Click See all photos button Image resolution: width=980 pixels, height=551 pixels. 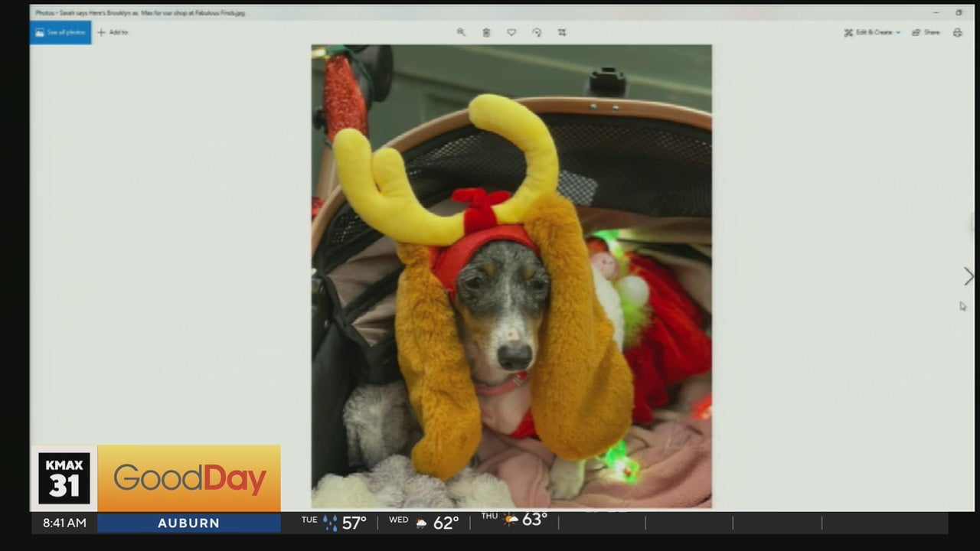click(x=60, y=32)
